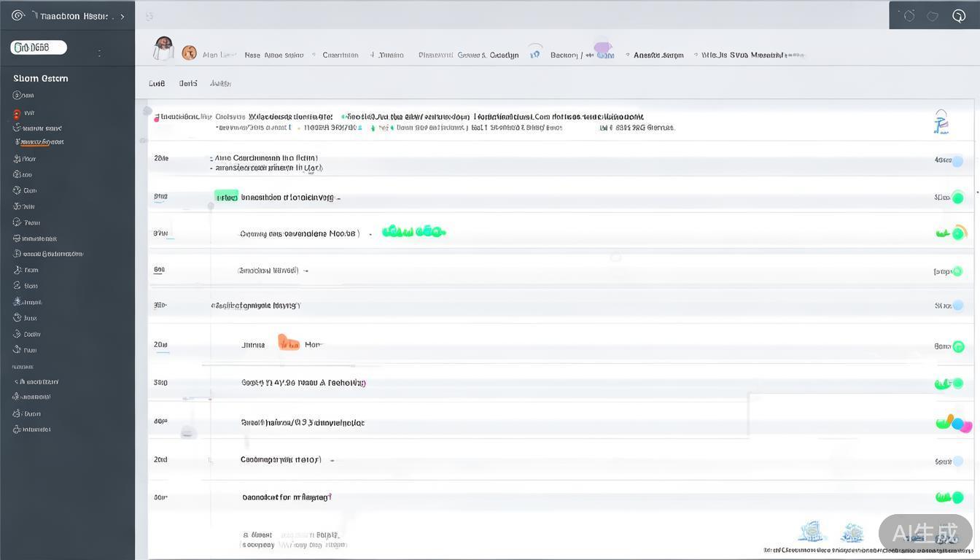
Task: Click inside the sidebar search input field
Action: click(x=38, y=47)
